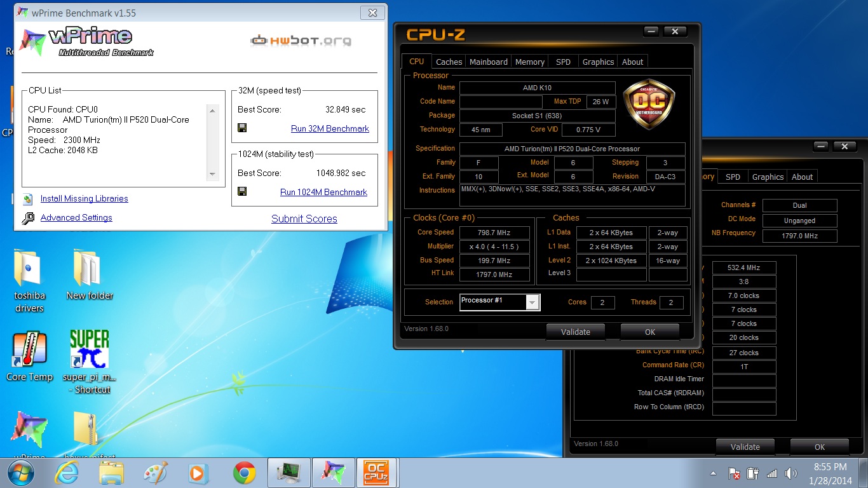The width and height of the screenshot is (868, 488).
Task: Click the battery power tray icon
Action: coord(753,473)
